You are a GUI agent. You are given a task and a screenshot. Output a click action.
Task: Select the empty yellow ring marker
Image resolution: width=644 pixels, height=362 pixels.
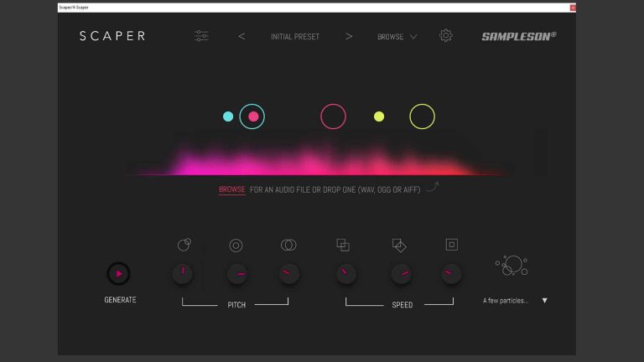[x=423, y=116]
